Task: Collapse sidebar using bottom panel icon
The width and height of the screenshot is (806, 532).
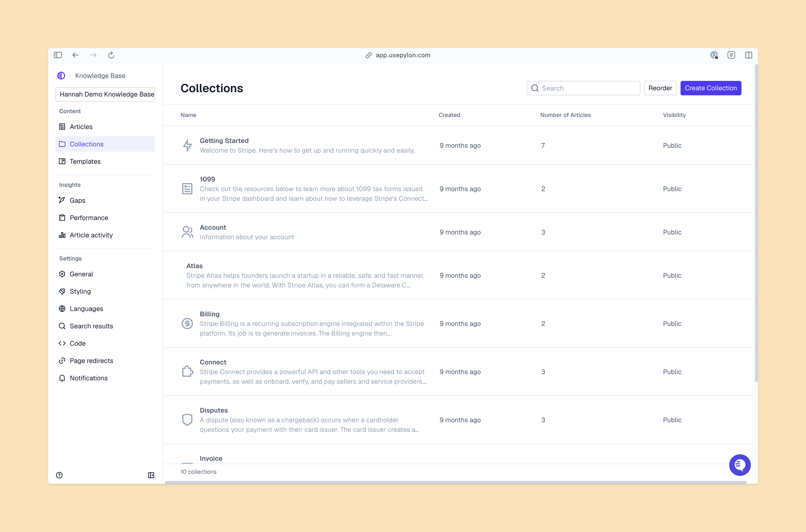Action: tap(151, 475)
